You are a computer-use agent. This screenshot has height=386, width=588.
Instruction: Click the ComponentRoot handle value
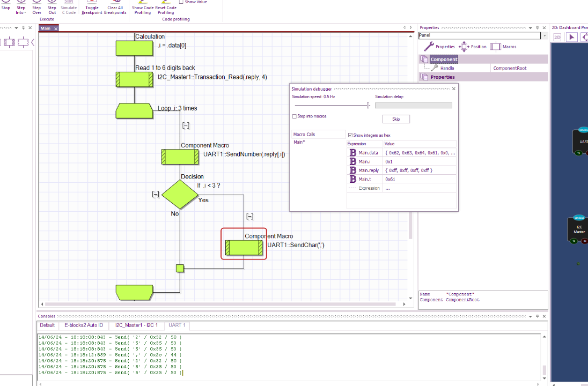(x=510, y=68)
